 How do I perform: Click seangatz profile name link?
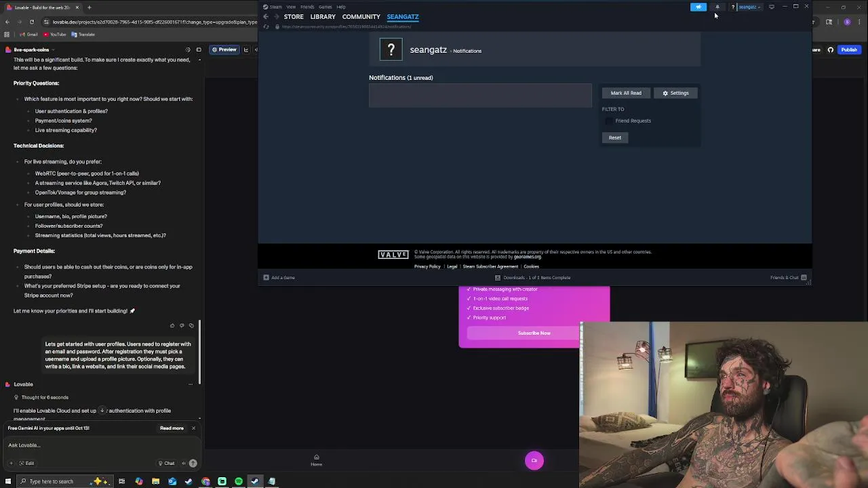(428, 49)
